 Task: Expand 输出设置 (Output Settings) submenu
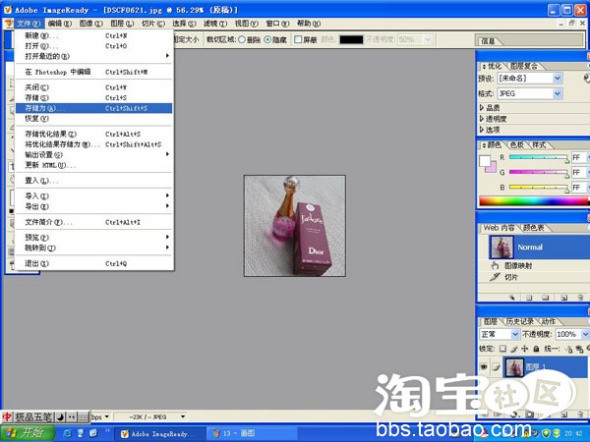[94, 155]
